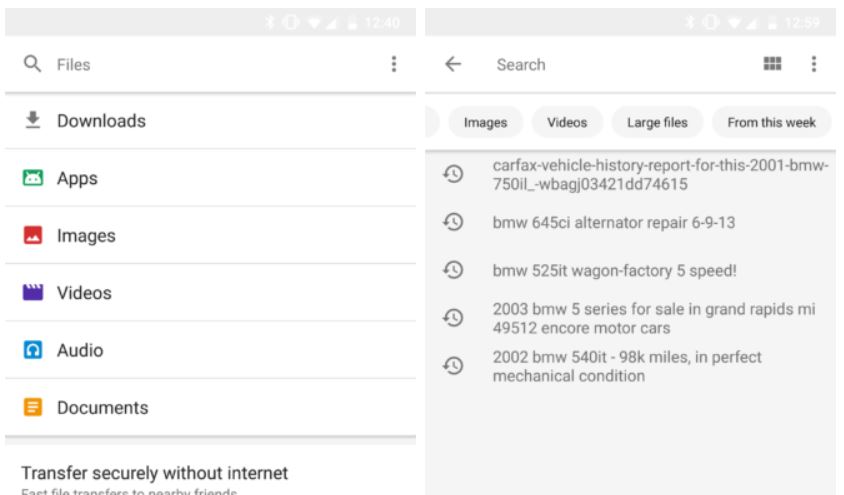
Task: Open the Downloads category
Action: [x=101, y=121]
